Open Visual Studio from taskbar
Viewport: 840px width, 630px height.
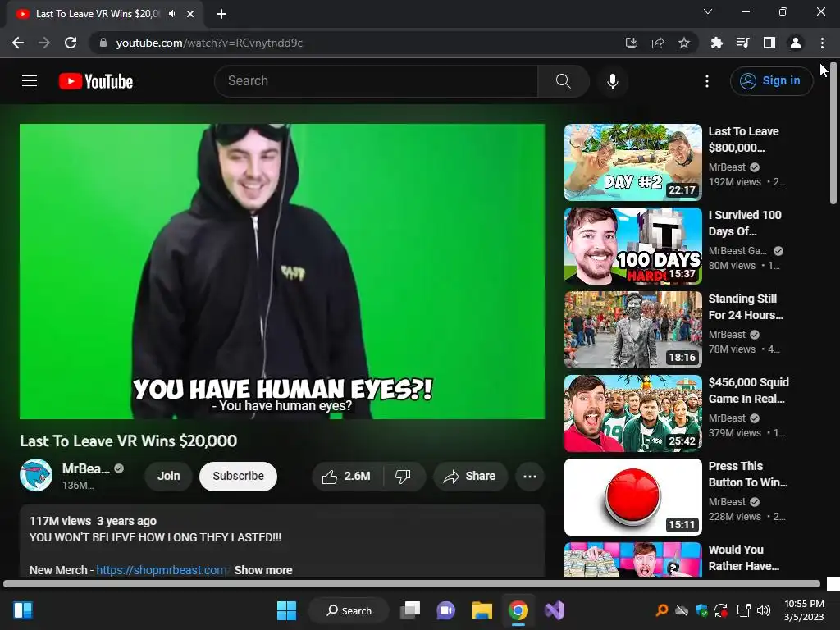[555, 610]
